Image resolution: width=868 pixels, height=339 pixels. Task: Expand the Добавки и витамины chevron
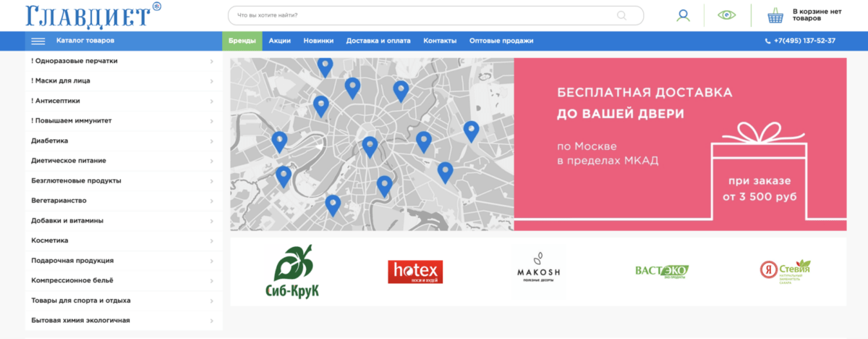click(x=211, y=221)
